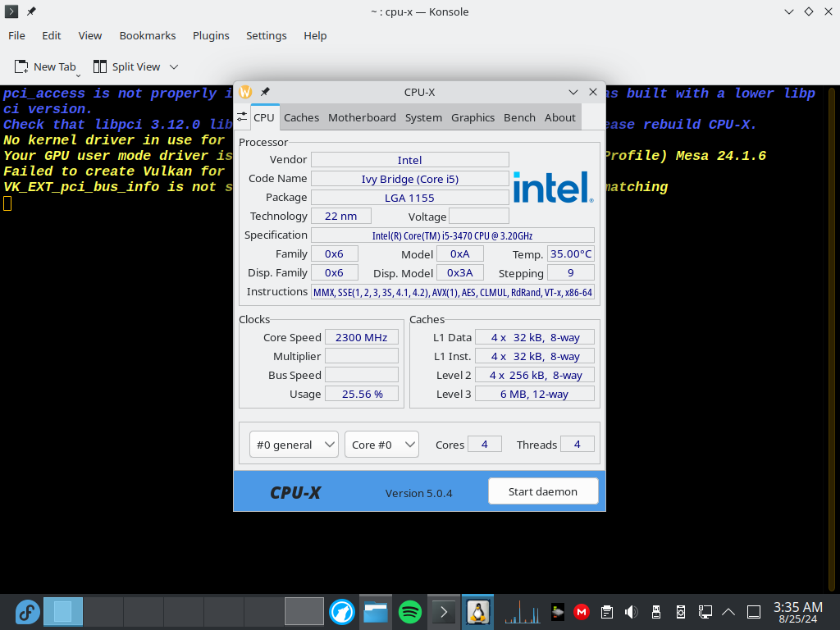Open the system monitor graph widget in the panel

523,612
